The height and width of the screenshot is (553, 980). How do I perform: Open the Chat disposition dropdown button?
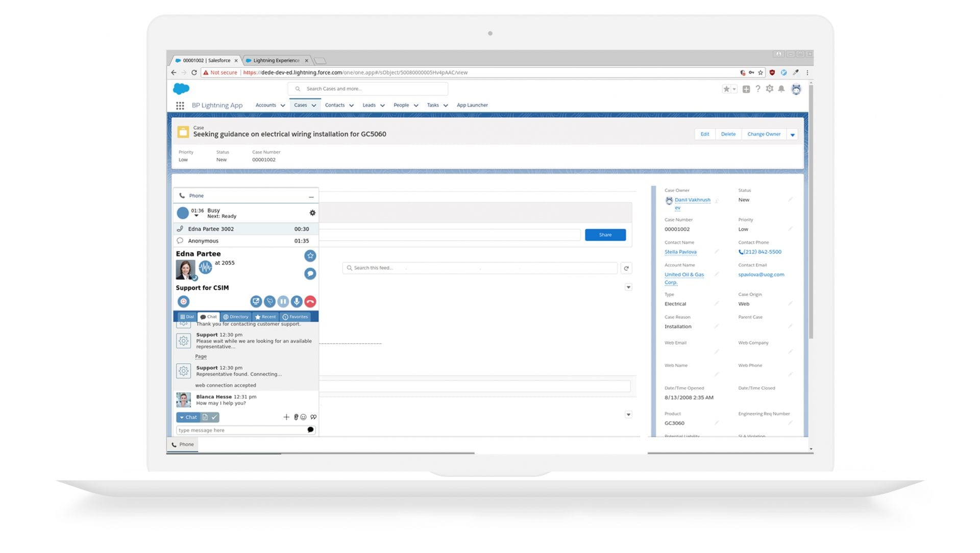click(187, 417)
